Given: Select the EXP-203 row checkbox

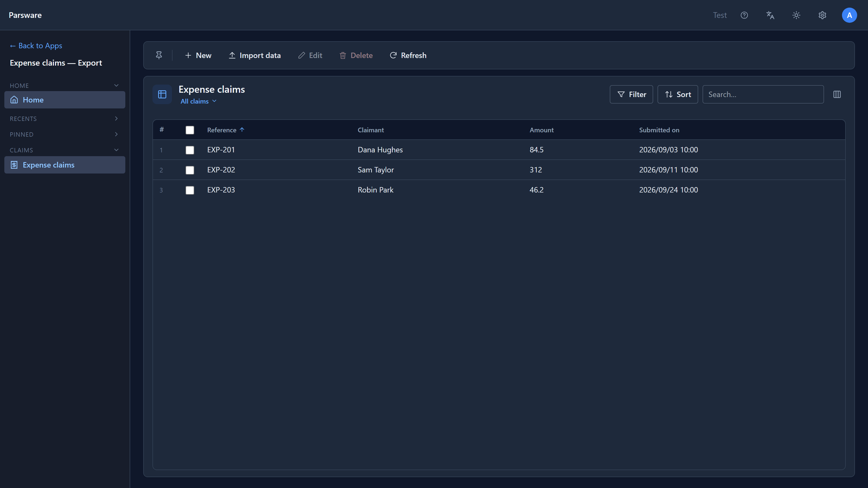Looking at the screenshot, I should click(190, 190).
